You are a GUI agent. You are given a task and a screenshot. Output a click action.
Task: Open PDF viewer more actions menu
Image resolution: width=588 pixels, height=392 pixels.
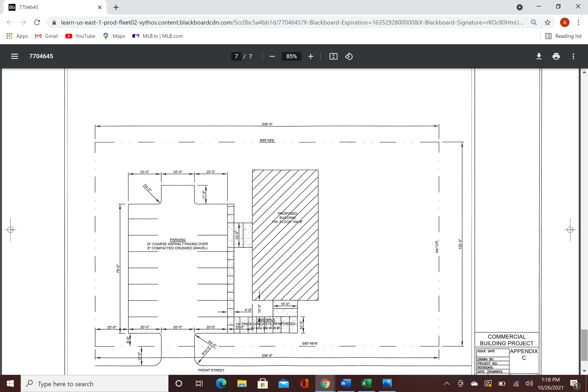(573, 56)
